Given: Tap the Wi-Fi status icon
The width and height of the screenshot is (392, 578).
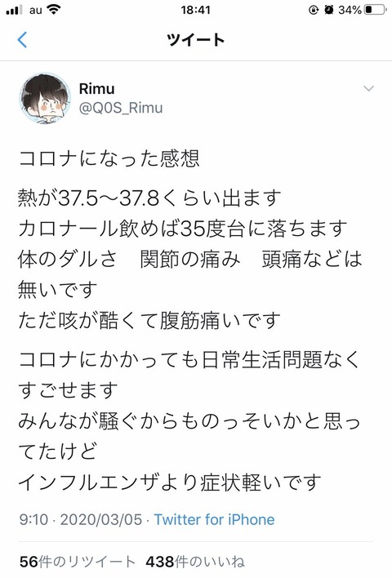Looking at the screenshot, I should click(54, 10).
